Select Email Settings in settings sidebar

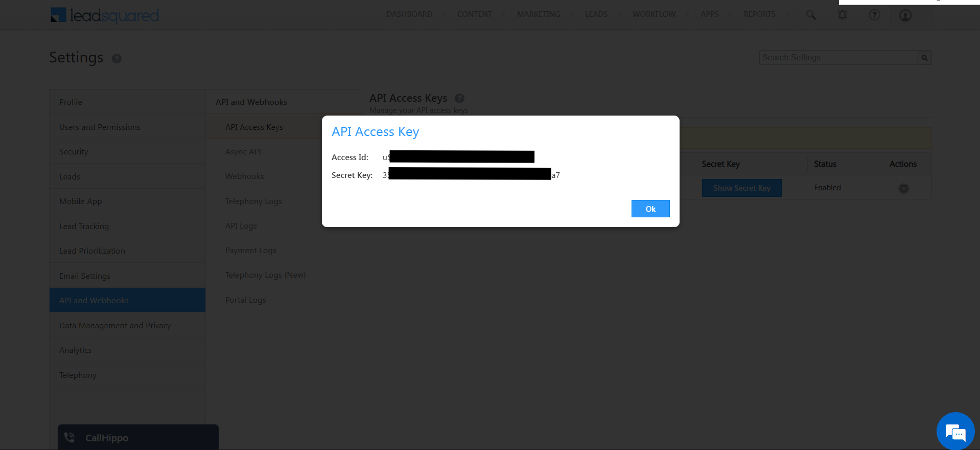tap(127, 276)
